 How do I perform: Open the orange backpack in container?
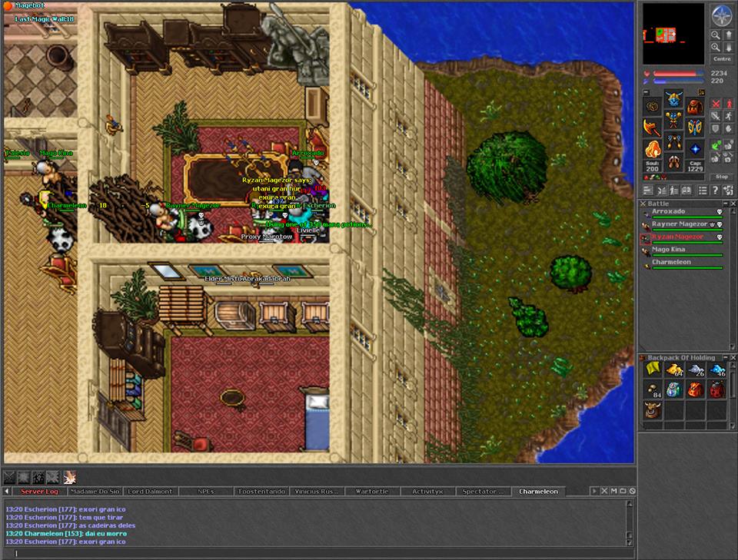pyautogui.click(x=696, y=389)
